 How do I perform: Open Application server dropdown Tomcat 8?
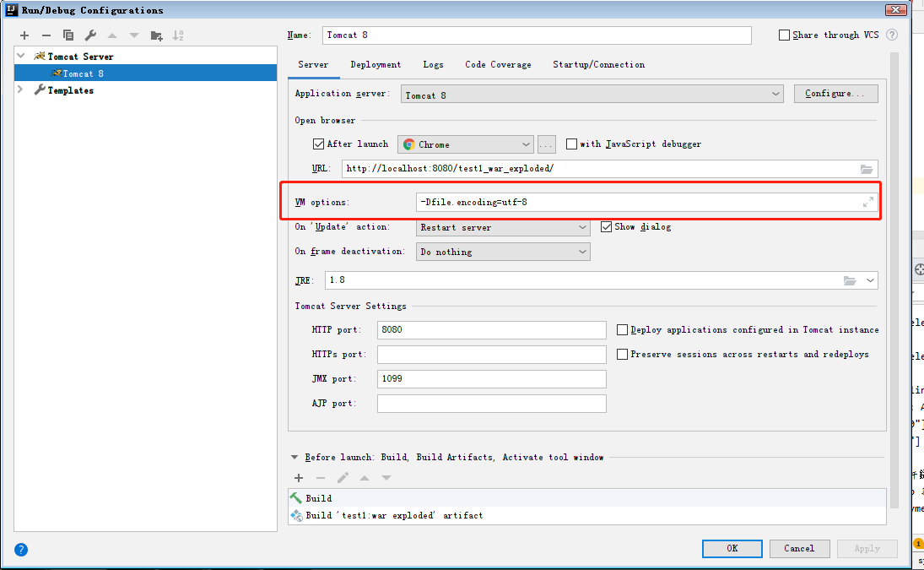pos(592,95)
